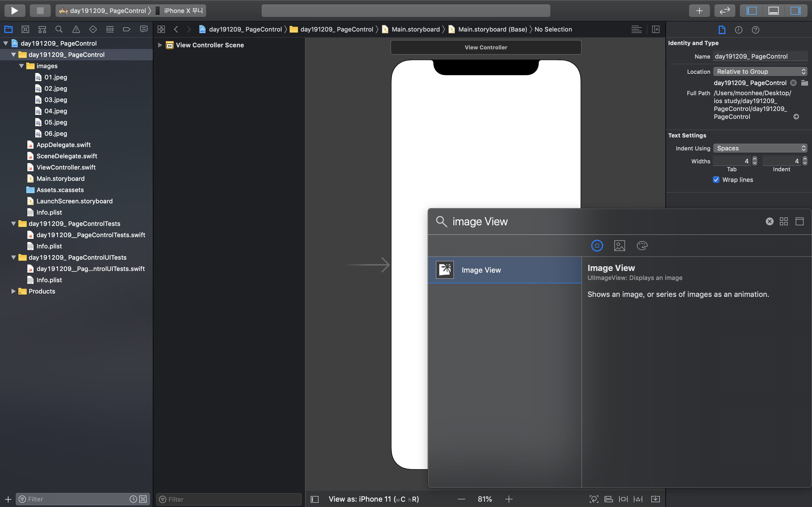
Task: Show the History inspector clock icon
Action: pyautogui.click(x=738, y=30)
